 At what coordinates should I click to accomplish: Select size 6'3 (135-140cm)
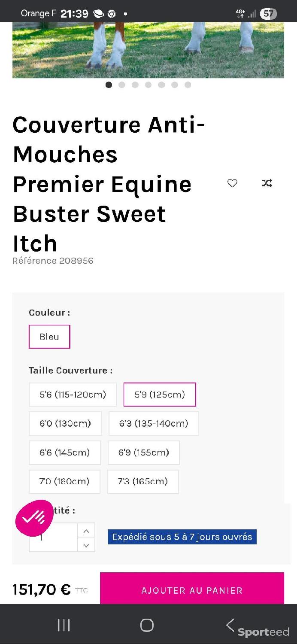pyautogui.click(x=154, y=423)
